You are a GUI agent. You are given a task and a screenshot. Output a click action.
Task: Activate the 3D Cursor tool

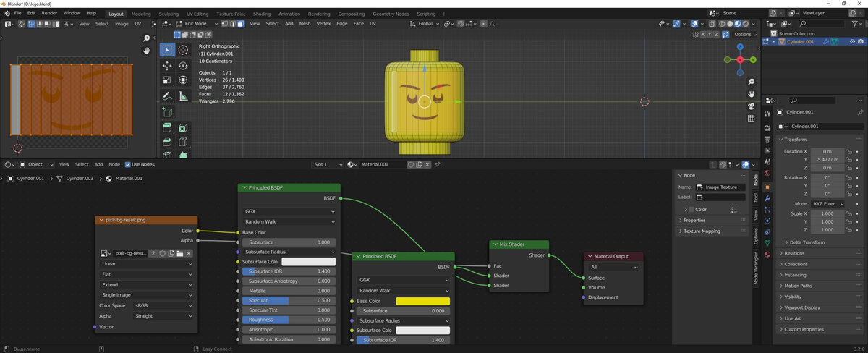coord(183,50)
